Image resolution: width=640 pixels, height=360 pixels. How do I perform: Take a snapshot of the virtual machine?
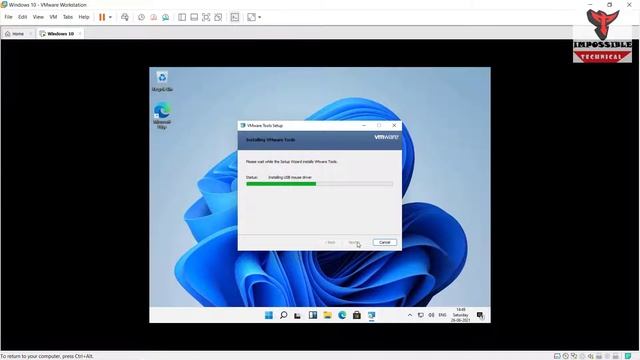pyautogui.click(x=141, y=17)
